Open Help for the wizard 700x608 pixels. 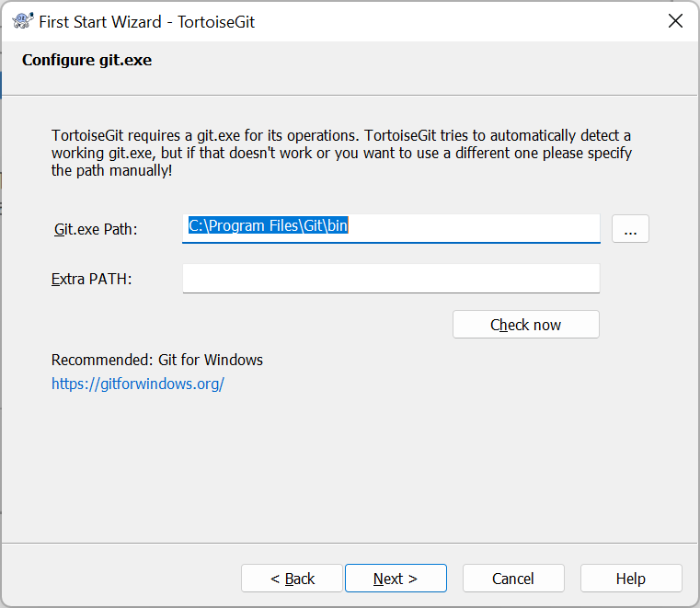[x=631, y=579]
